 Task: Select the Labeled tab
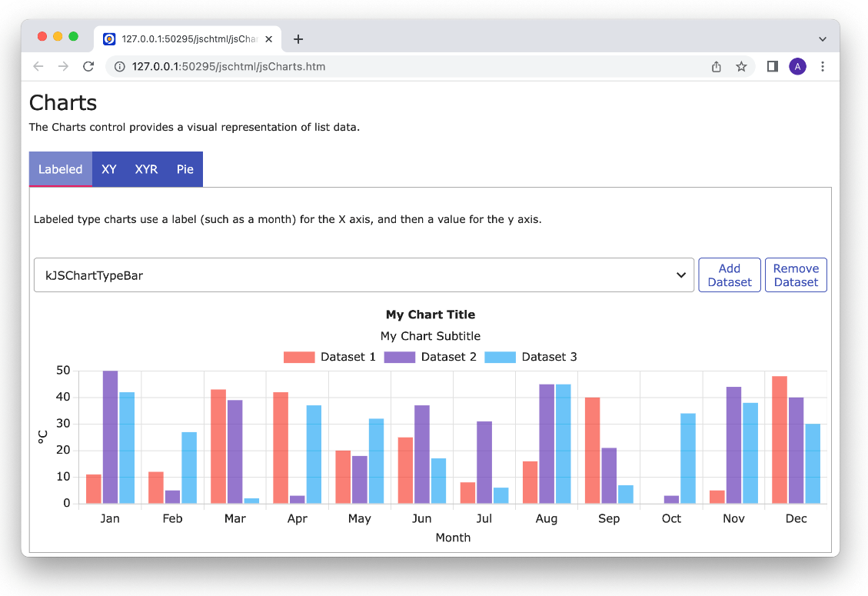(x=60, y=169)
